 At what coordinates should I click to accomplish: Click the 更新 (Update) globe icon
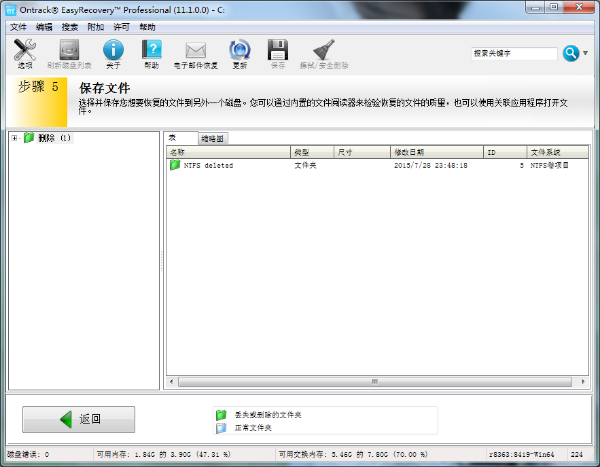tap(240, 50)
